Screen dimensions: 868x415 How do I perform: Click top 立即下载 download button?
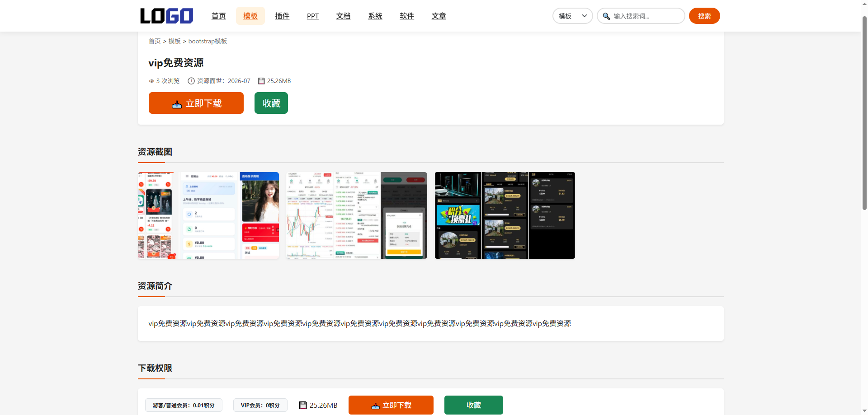[x=196, y=103]
